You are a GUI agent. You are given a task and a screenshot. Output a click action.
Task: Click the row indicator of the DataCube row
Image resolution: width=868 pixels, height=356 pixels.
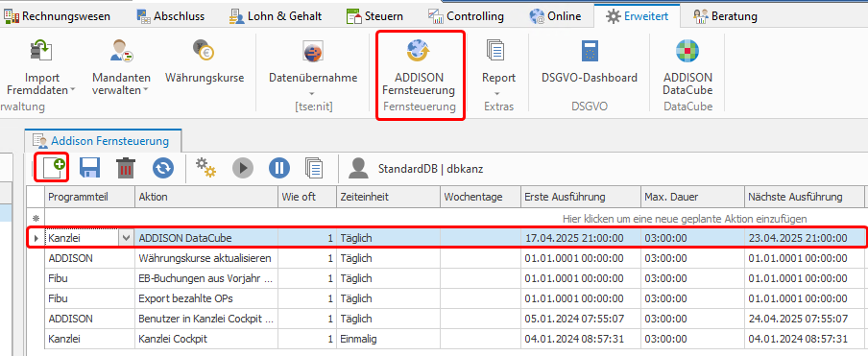pyautogui.click(x=36, y=238)
